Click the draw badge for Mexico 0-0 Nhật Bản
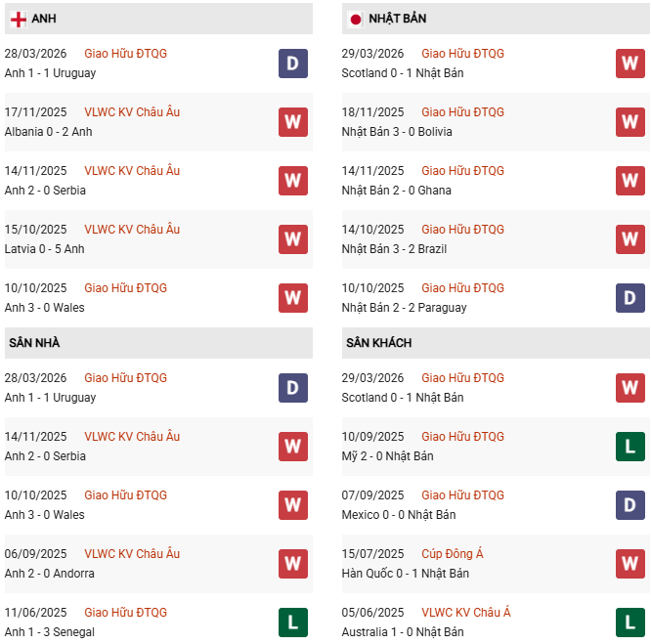 (630, 505)
